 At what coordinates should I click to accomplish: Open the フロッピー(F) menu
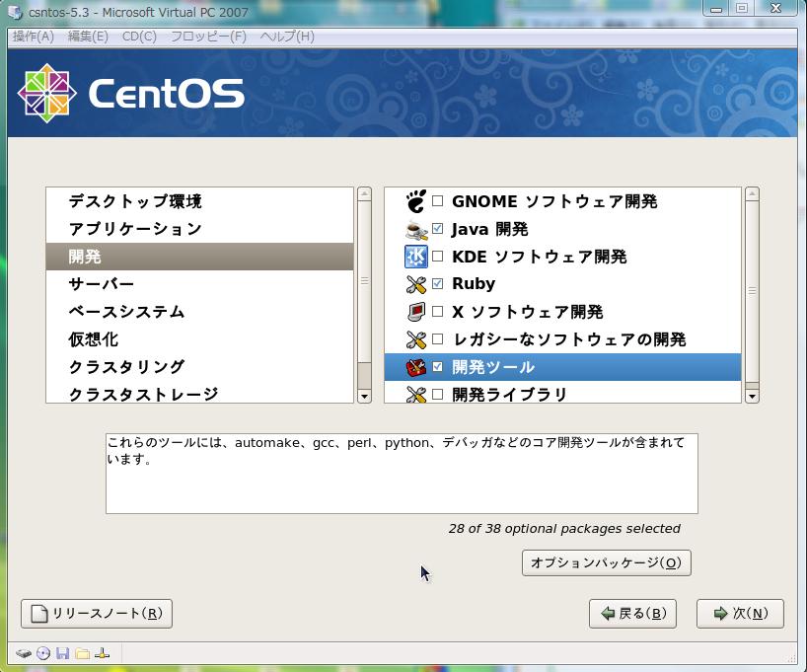[208, 37]
